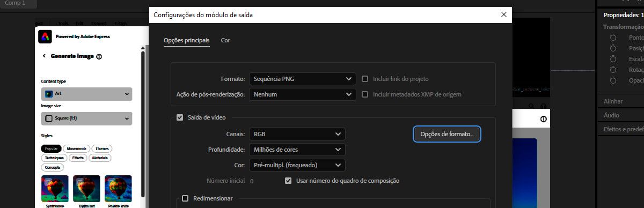Select the Concepts style chip

(x=52, y=167)
